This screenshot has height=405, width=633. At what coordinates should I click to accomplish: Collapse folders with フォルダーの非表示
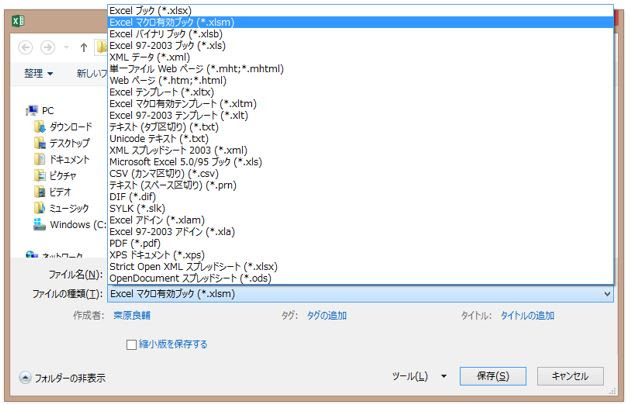pyautogui.click(x=63, y=378)
